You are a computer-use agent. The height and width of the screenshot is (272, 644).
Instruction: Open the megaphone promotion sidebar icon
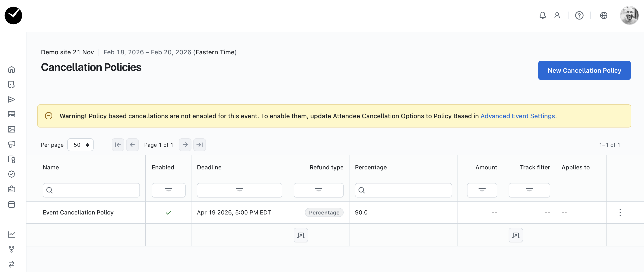tap(12, 144)
